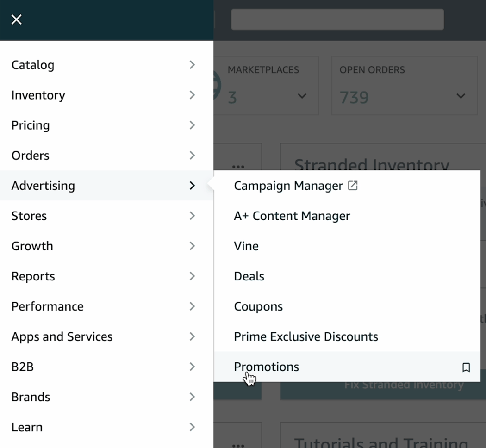Open Campaign Manager

289,186
